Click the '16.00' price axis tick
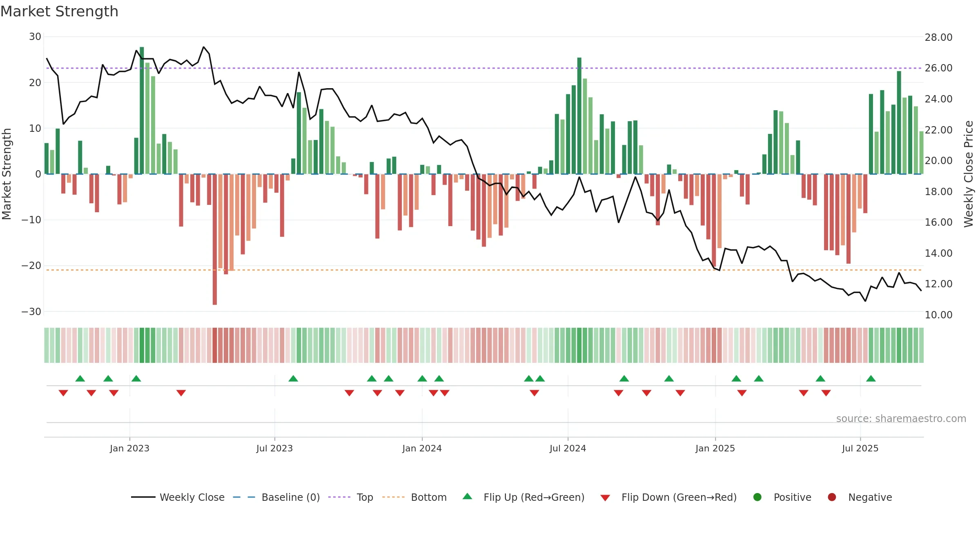 click(x=938, y=222)
